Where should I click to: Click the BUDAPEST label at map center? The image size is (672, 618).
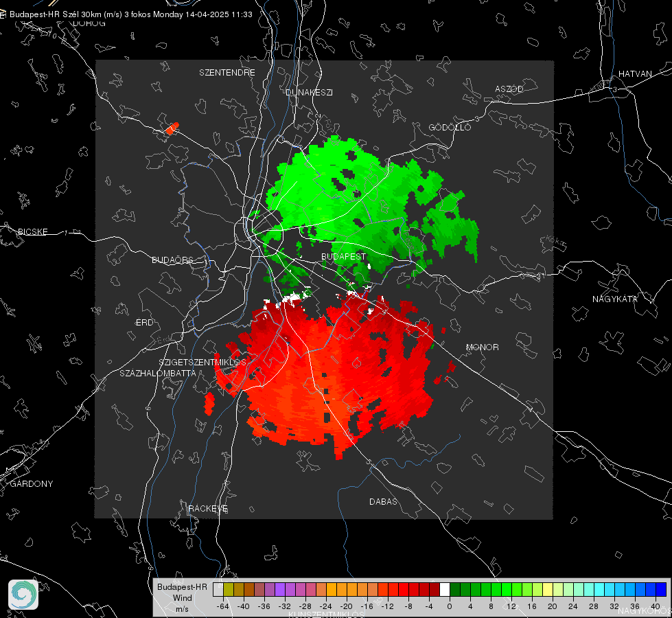344,256
